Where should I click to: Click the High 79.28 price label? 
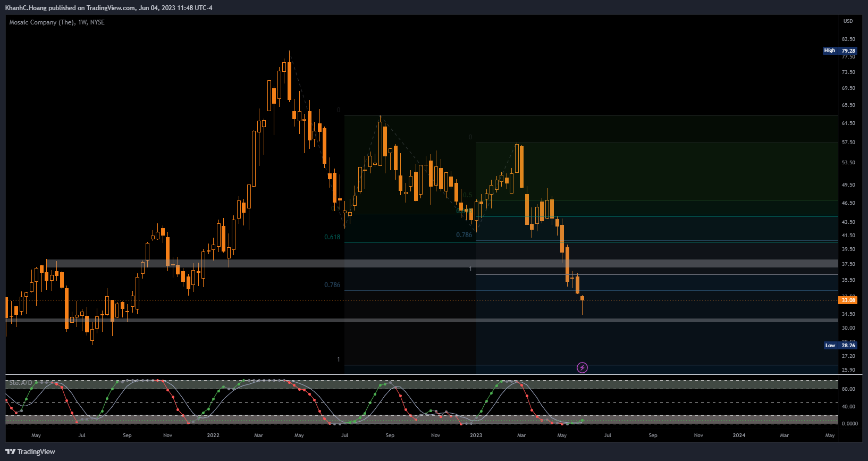pos(840,51)
